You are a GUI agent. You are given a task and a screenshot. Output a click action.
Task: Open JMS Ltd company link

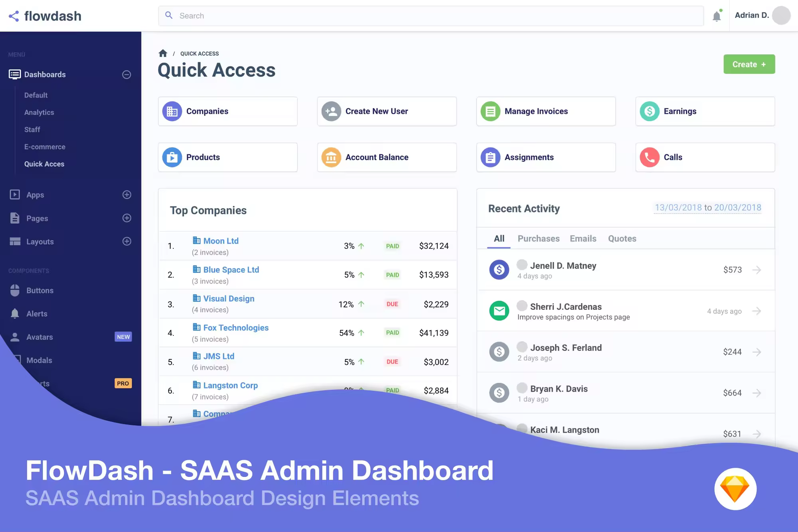(x=219, y=357)
